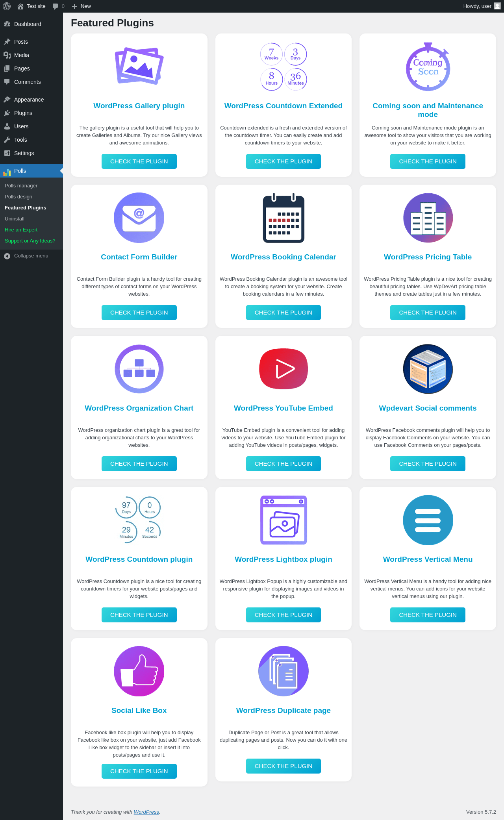Click the Countdown Extended timer thumbnail

click(x=283, y=67)
